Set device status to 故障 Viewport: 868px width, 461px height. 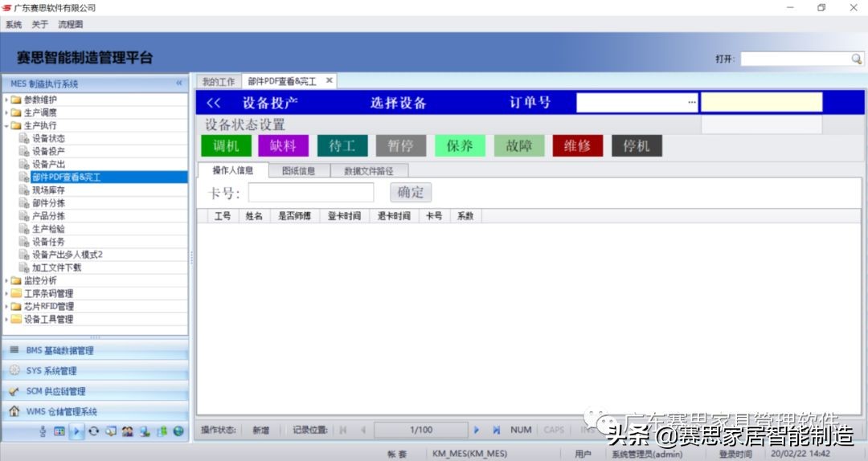(x=519, y=146)
